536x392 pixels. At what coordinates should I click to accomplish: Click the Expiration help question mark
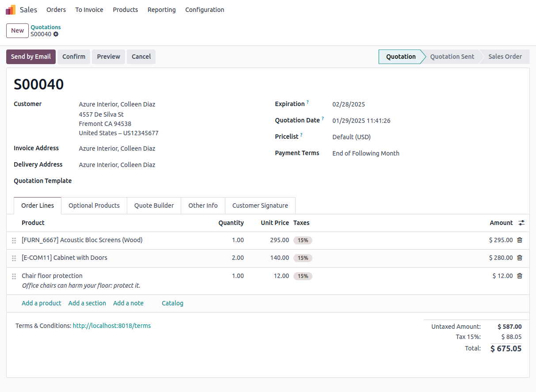point(308,103)
